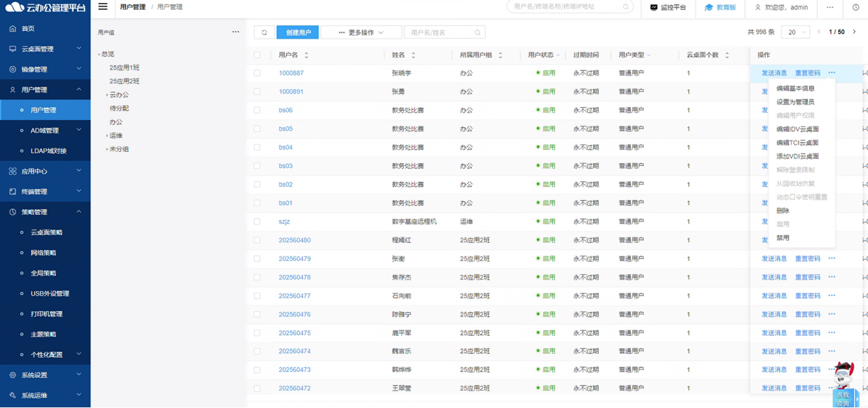Viewport: 868px width, 408px height.
Task: Toggle the select-all checkbox in table header
Action: [257, 55]
